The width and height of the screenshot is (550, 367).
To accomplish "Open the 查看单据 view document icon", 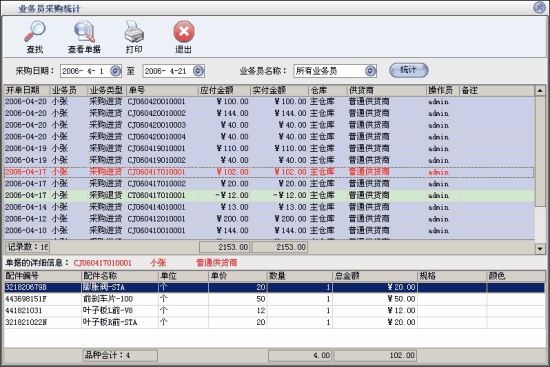I will click(x=84, y=32).
